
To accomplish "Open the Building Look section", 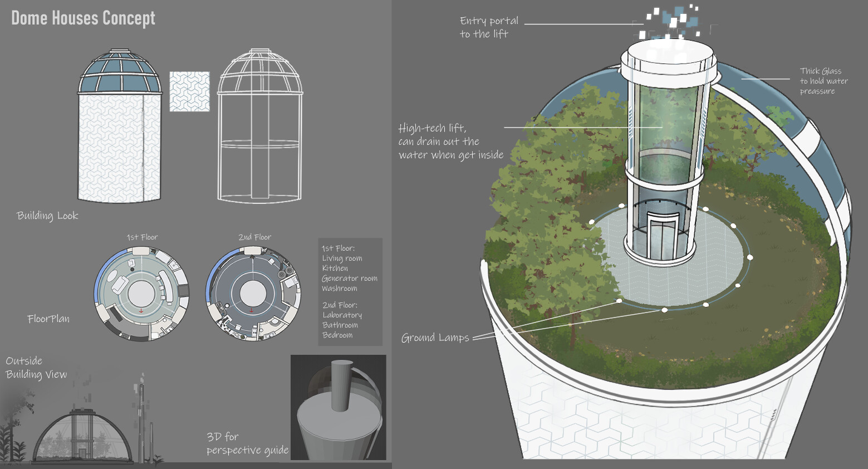I will pyautogui.click(x=47, y=215).
